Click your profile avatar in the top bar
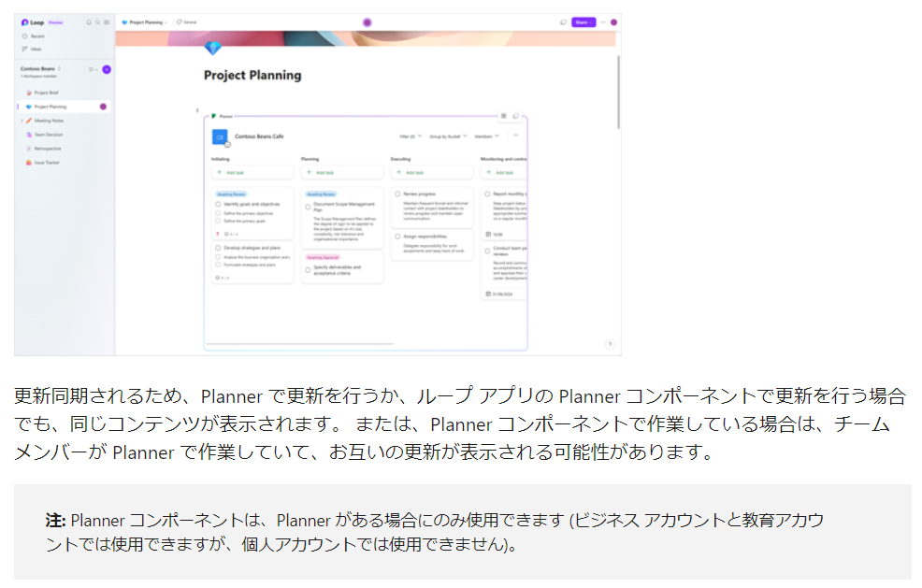The image size is (922, 588). [x=613, y=21]
